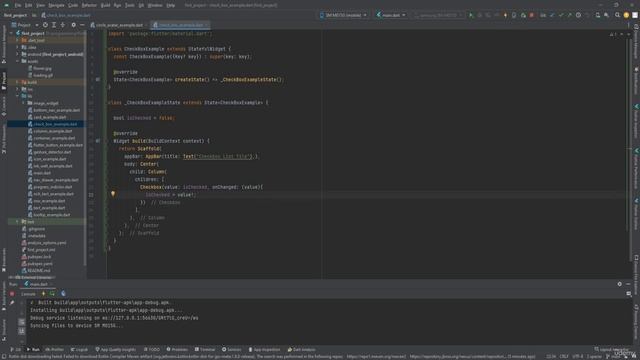Click the pin icon in Run console sidebar

click(x=12, y=303)
